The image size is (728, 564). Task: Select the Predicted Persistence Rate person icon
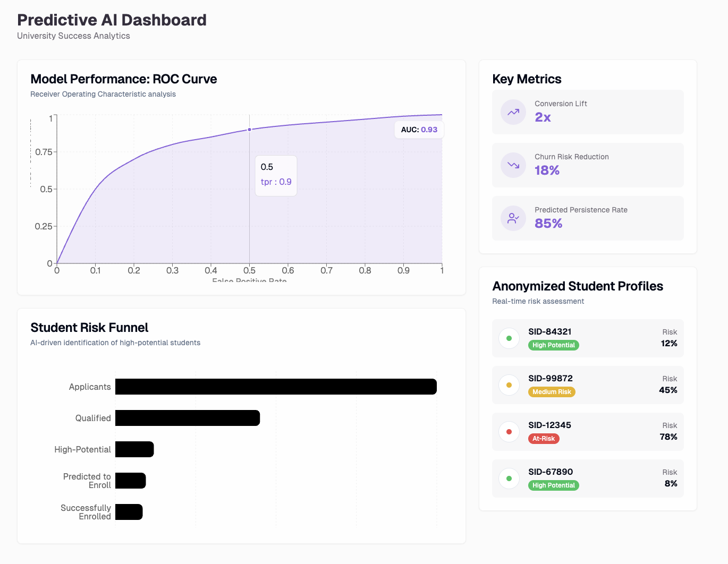513,218
